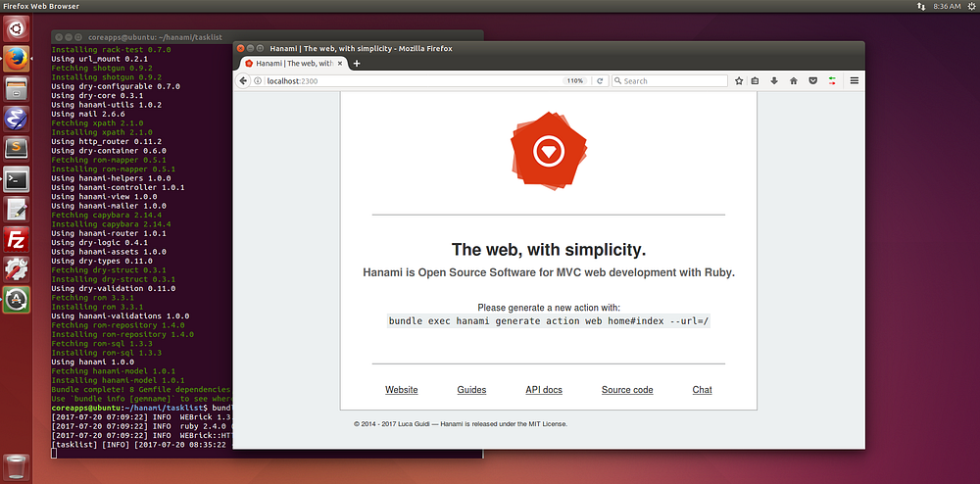Viewport: 980px width, 484px height.
Task: Click the Firefox Search field
Action: [x=669, y=80]
